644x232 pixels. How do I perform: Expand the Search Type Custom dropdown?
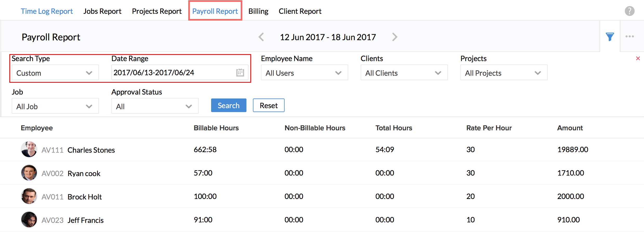tap(55, 73)
